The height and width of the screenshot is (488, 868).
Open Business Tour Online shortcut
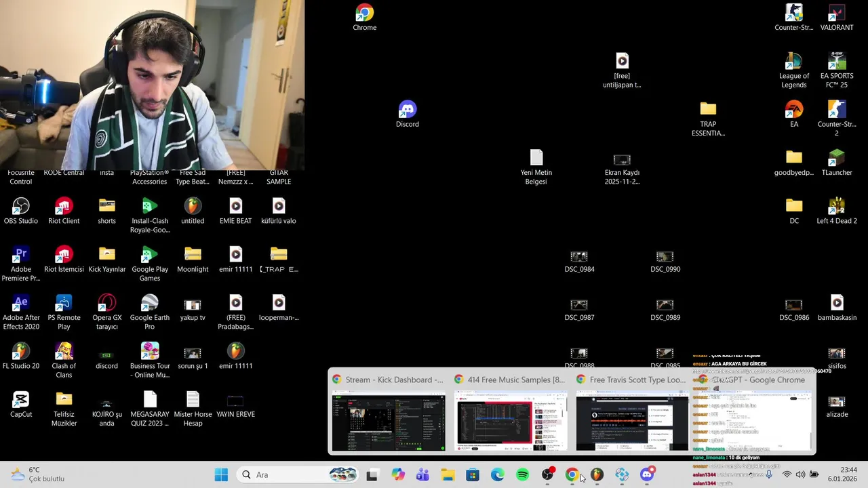(150, 360)
